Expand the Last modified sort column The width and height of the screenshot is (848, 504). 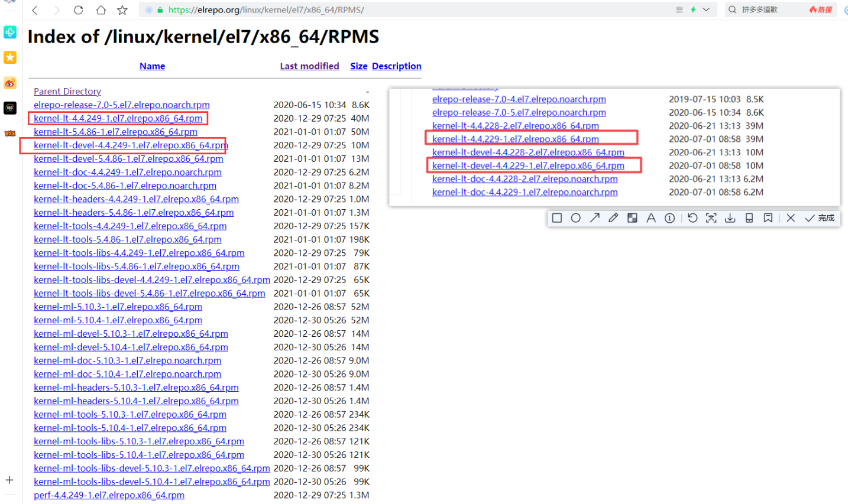coord(309,66)
